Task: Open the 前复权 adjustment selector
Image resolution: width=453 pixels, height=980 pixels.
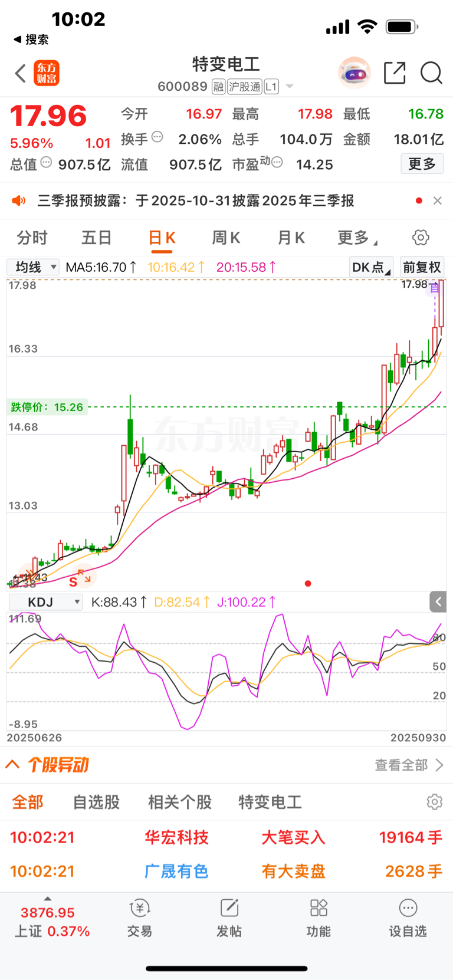Action: point(422,267)
